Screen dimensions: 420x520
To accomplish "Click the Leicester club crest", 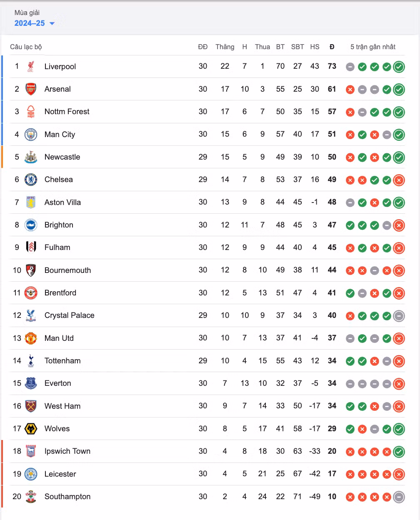I will [x=31, y=474].
